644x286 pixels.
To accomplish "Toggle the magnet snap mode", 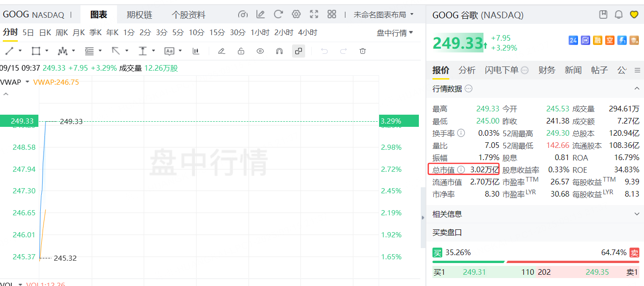I will pos(279,51).
